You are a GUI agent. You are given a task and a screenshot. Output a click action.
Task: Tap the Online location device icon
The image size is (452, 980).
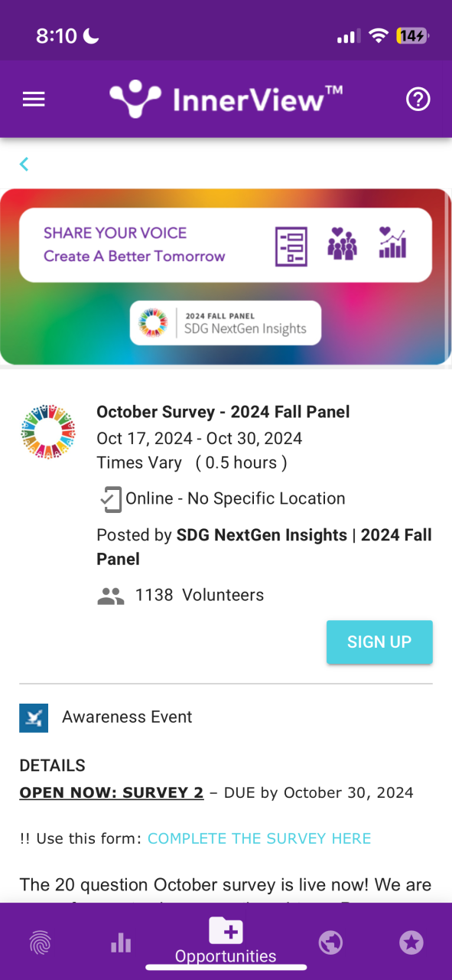(x=111, y=499)
